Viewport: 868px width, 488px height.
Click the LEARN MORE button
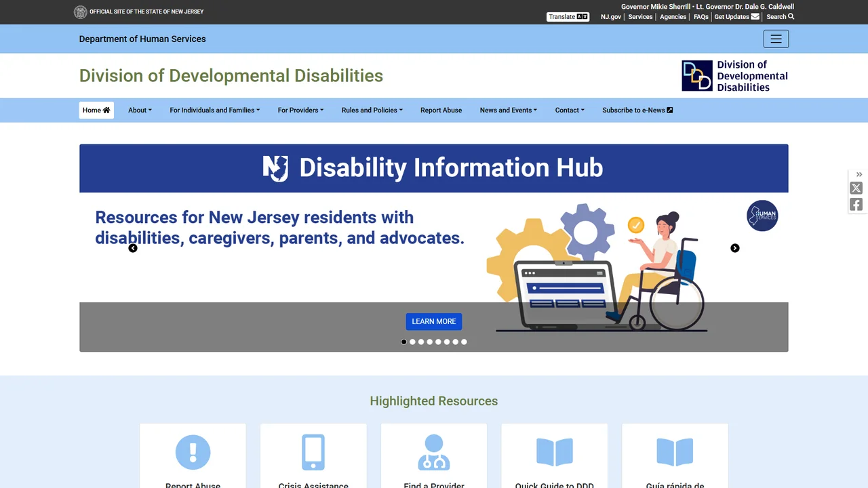coord(434,321)
